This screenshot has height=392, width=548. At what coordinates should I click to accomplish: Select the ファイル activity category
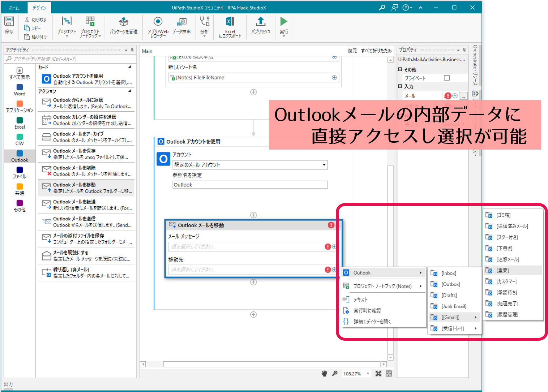[20, 173]
